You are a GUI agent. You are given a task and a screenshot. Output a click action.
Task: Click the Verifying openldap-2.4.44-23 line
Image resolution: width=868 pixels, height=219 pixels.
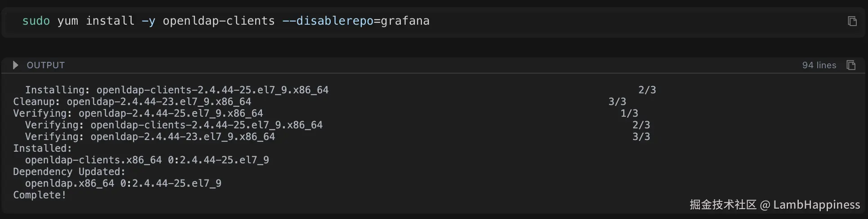click(150, 137)
